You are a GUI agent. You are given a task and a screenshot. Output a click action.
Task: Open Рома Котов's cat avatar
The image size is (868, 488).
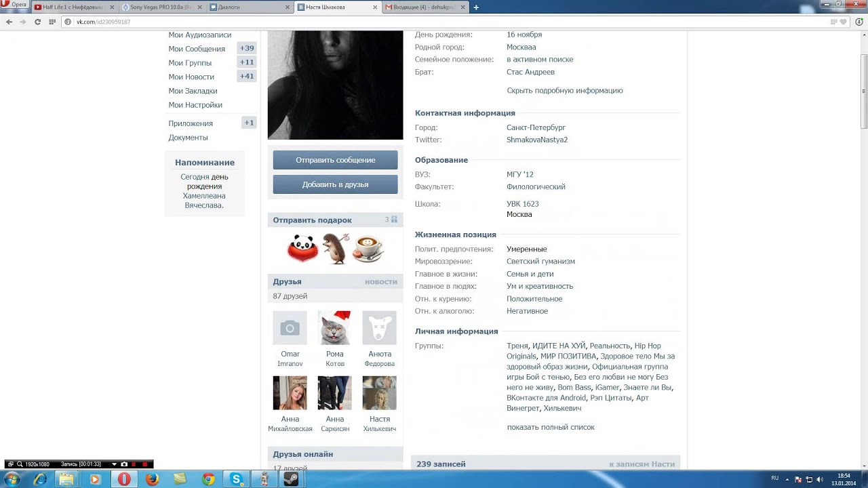click(x=335, y=328)
